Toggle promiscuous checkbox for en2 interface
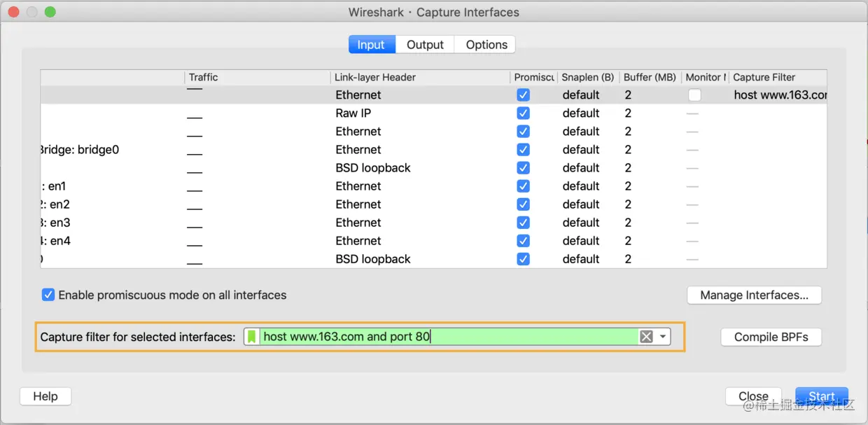The height and width of the screenshot is (425, 868). 523,204
